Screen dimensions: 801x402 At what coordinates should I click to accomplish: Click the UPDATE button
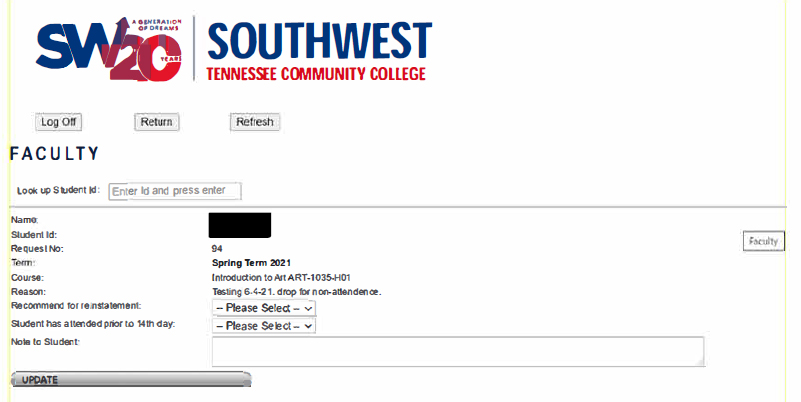(x=131, y=380)
